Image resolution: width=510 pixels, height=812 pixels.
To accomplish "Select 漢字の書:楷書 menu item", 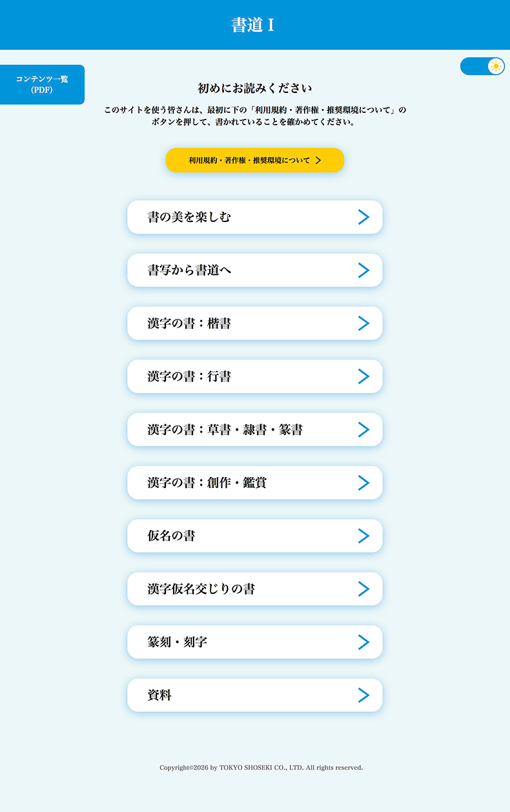I will point(254,323).
